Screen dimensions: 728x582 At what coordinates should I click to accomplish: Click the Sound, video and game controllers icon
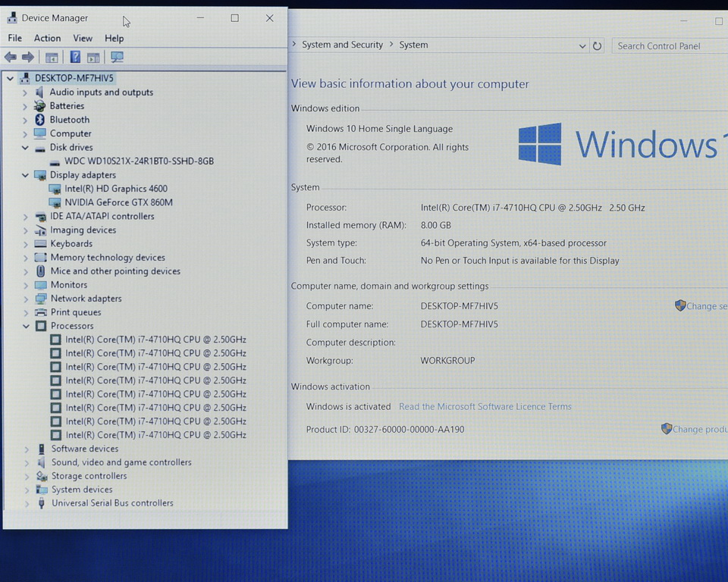coord(41,462)
